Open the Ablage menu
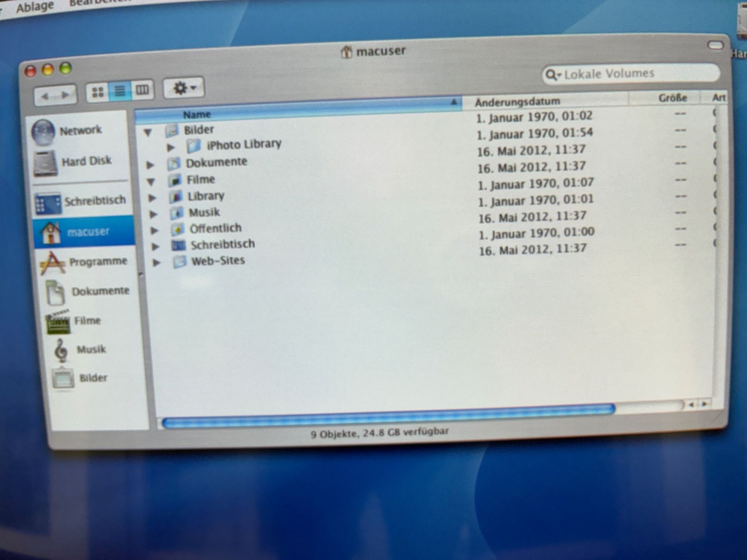The height and width of the screenshot is (560, 747). (x=35, y=7)
